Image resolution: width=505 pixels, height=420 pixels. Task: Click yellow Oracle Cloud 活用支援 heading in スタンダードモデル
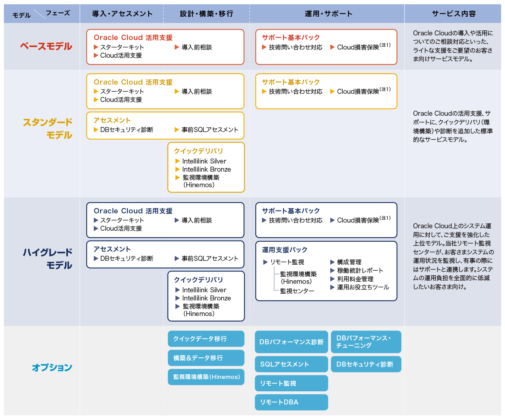[133, 82]
